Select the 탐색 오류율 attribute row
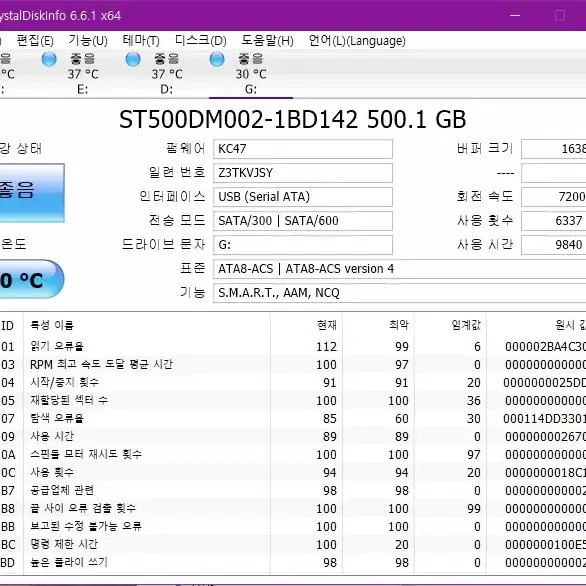 (x=293, y=418)
